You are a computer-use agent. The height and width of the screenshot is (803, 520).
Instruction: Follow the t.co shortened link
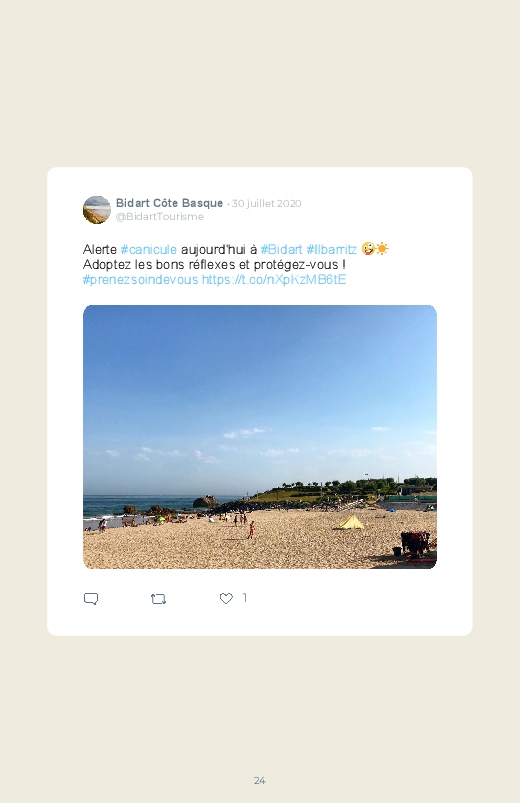pyautogui.click(x=274, y=280)
